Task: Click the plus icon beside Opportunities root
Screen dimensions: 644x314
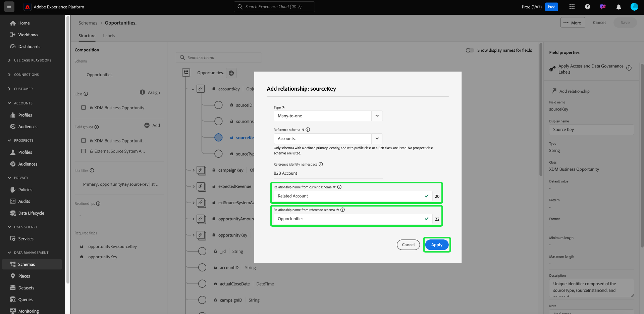Action: (231, 73)
